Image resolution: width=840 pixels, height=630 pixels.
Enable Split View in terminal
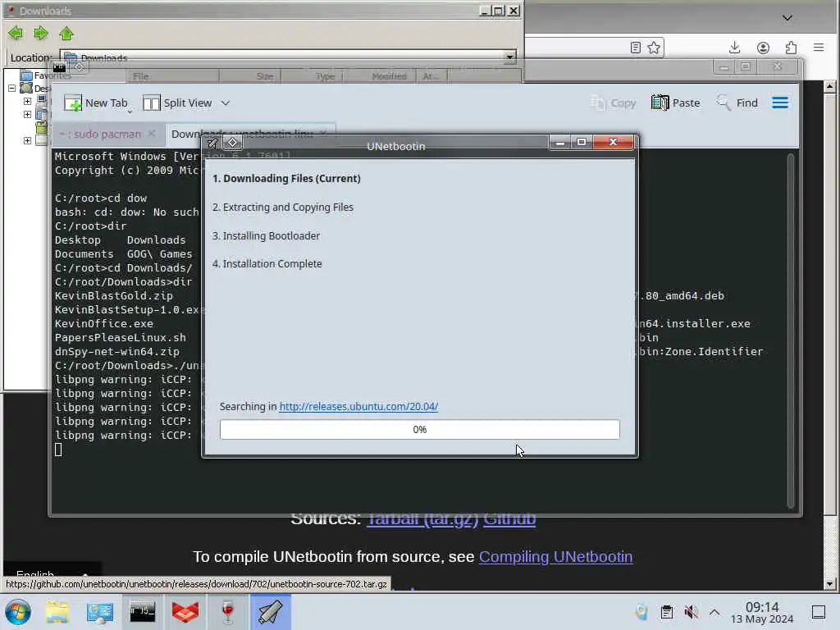pos(178,103)
